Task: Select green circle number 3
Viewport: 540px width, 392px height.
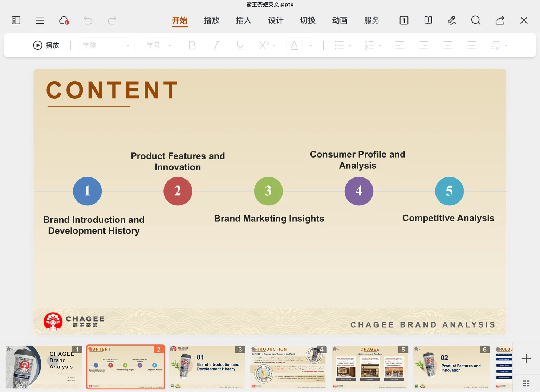Action: coord(268,191)
